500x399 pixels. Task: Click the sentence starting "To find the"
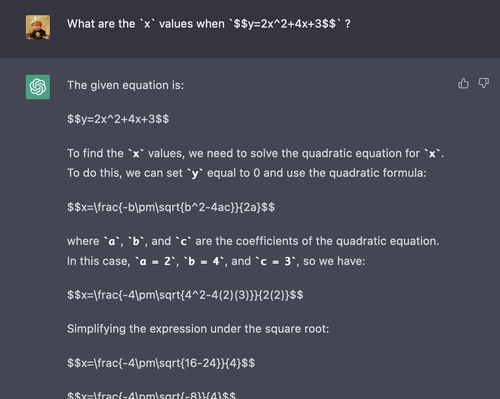pyautogui.click(x=255, y=153)
